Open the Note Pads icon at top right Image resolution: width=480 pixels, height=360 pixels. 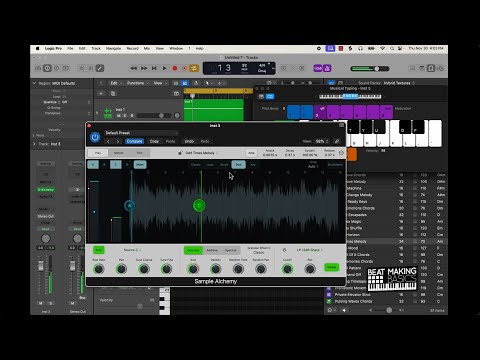point(422,68)
